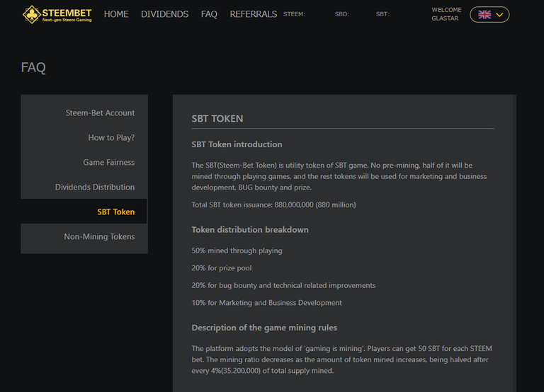
Task: Click the STEEM: balance label
Action: [294, 14]
